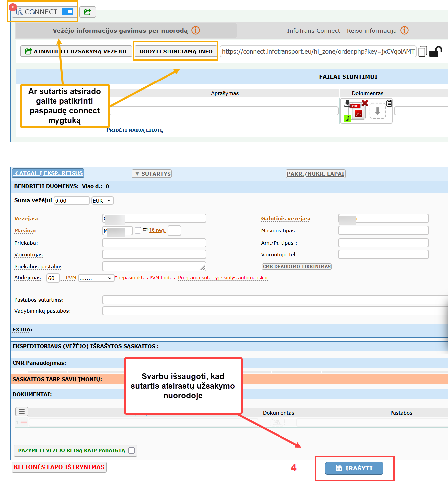Switch to Vežėjo informacijos gavimas per nuorodą tab
The width and height of the screenshot is (448, 485).
(120, 31)
